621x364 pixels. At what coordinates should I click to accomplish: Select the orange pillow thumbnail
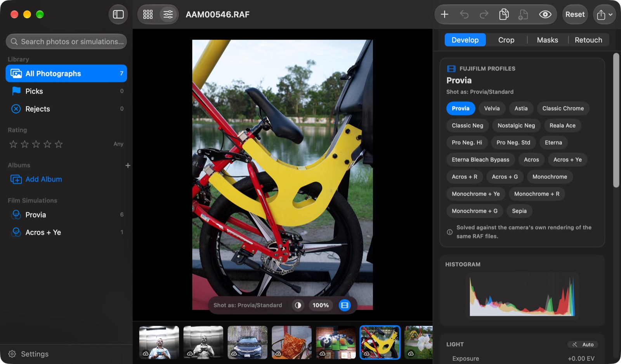tap(292, 342)
